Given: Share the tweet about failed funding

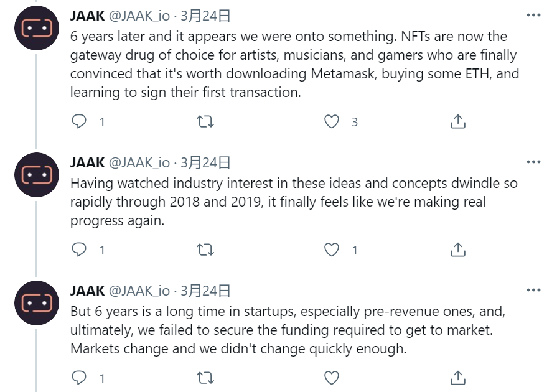Looking at the screenshot, I should coord(457,377).
